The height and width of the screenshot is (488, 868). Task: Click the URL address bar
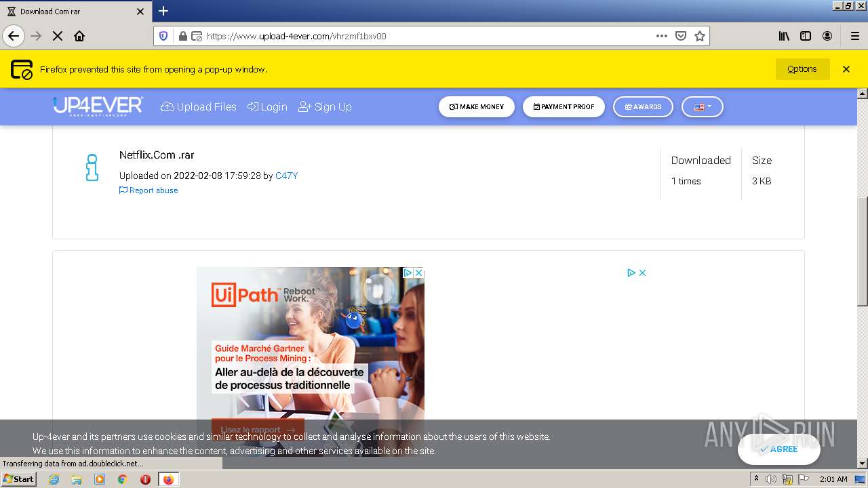point(431,36)
